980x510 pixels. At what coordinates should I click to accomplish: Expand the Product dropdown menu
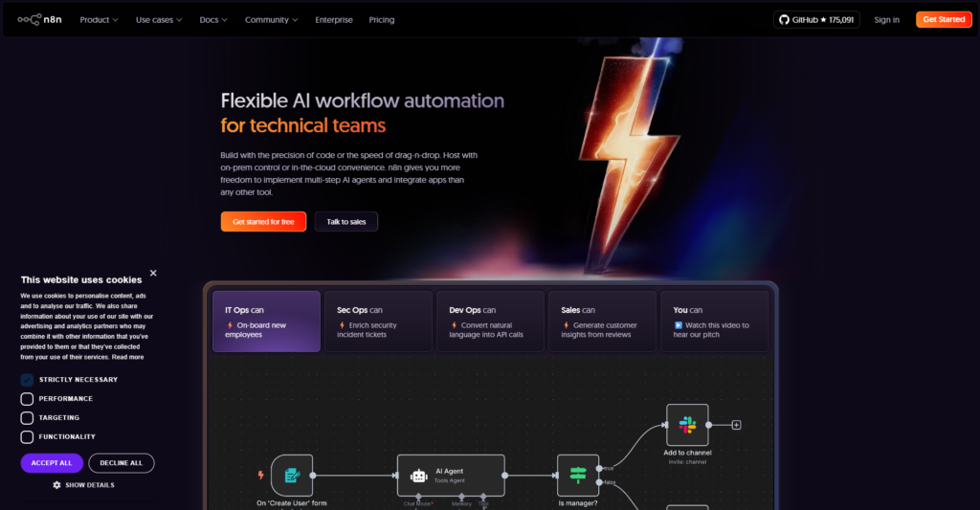click(x=100, y=19)
